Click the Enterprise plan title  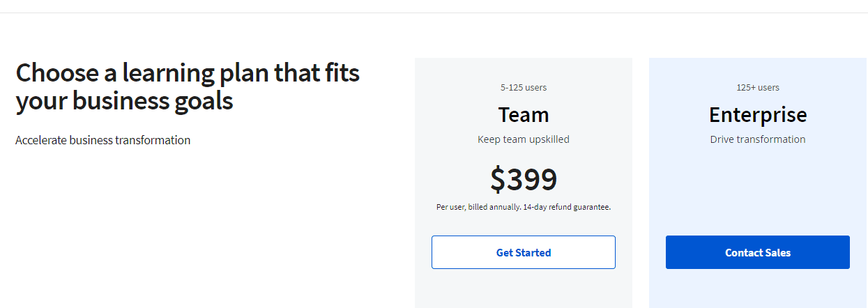(758, 114)
